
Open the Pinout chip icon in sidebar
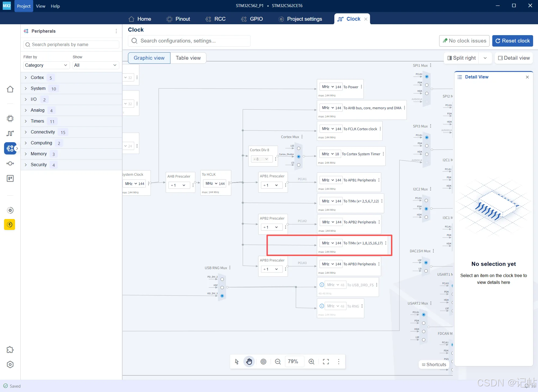10,118
